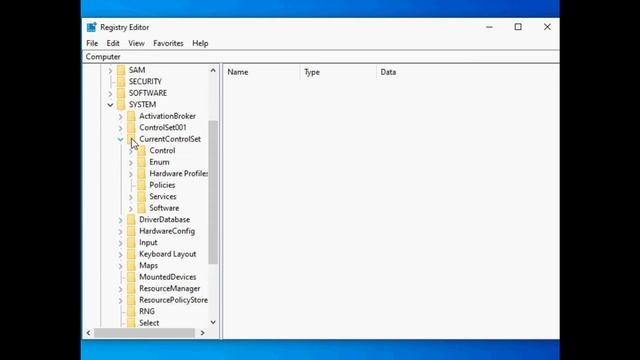
Task: Click the Maps folder icon
Action: point(131,266)
